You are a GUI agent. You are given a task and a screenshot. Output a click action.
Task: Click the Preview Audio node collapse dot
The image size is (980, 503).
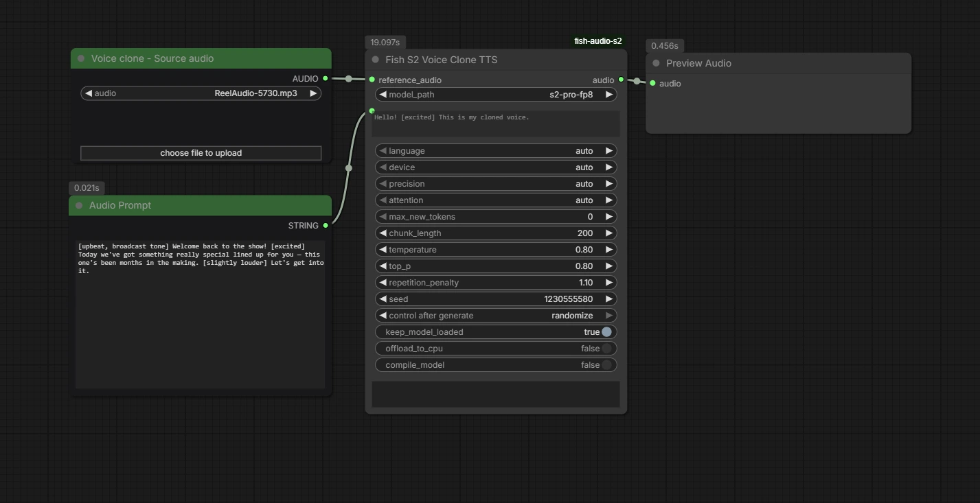(x=656, y=63)
